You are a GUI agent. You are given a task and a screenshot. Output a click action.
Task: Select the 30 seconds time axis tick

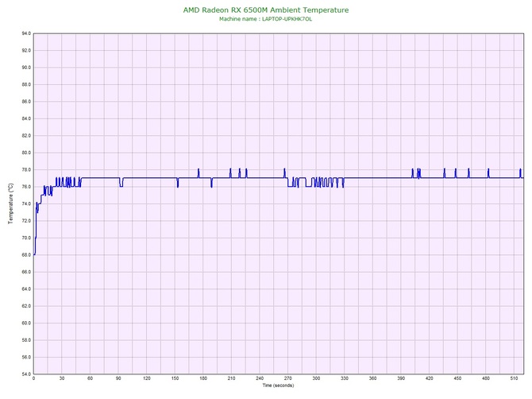click(x=62, y=378)
